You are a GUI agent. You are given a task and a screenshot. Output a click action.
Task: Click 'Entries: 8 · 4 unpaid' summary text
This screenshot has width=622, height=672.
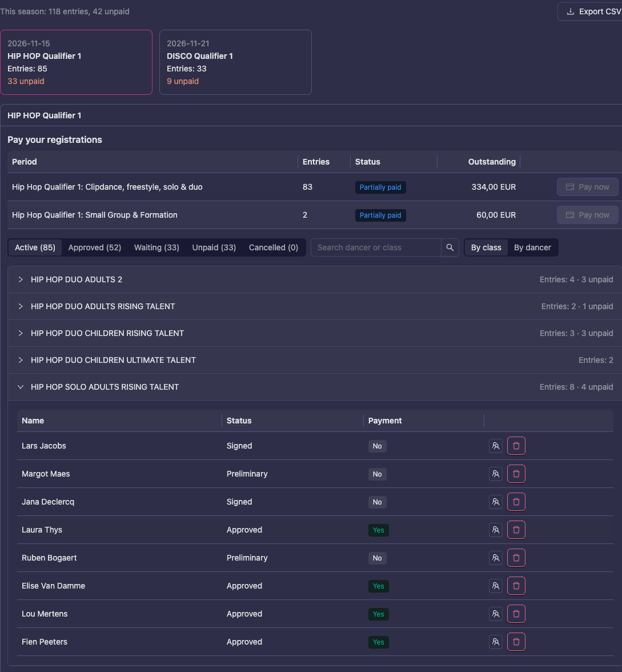576,387
